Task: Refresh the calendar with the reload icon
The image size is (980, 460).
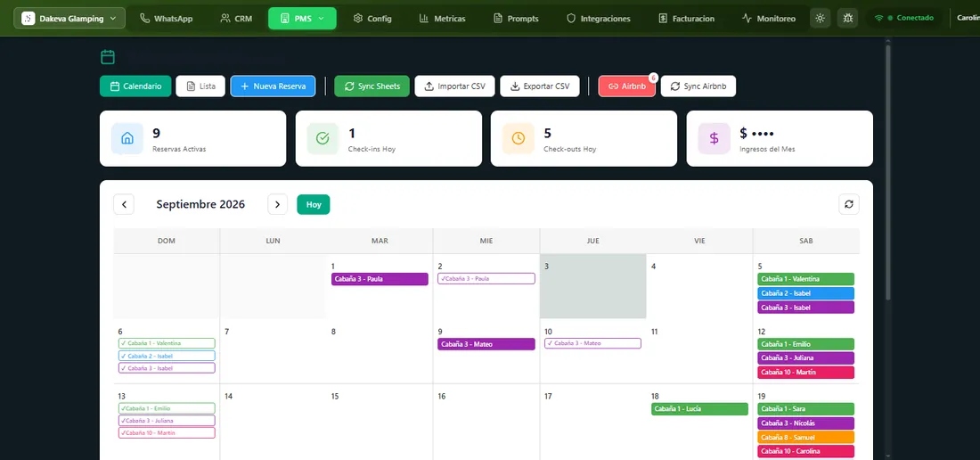Action: (849, 204)
